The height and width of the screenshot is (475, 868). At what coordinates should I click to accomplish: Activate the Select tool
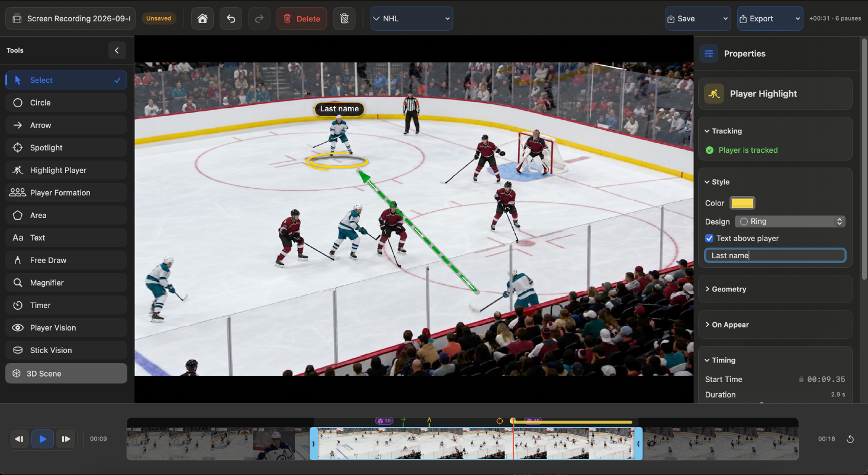66,80
